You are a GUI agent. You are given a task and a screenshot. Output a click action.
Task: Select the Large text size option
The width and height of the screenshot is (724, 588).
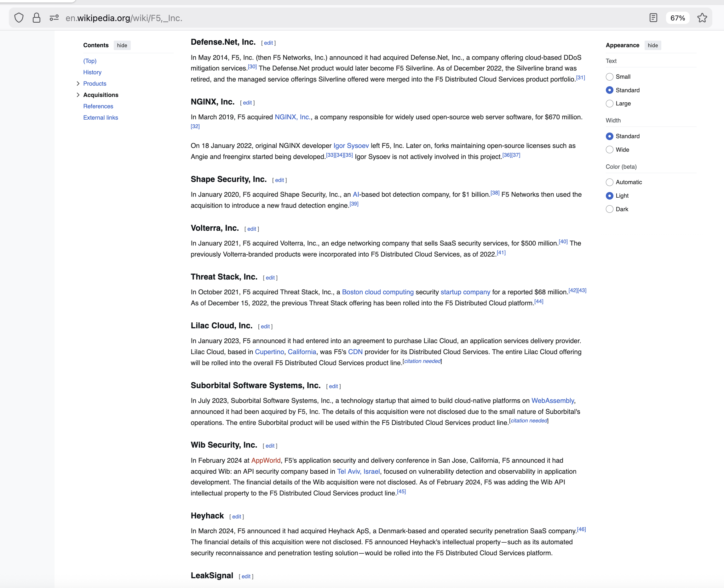tap(609, 104)
